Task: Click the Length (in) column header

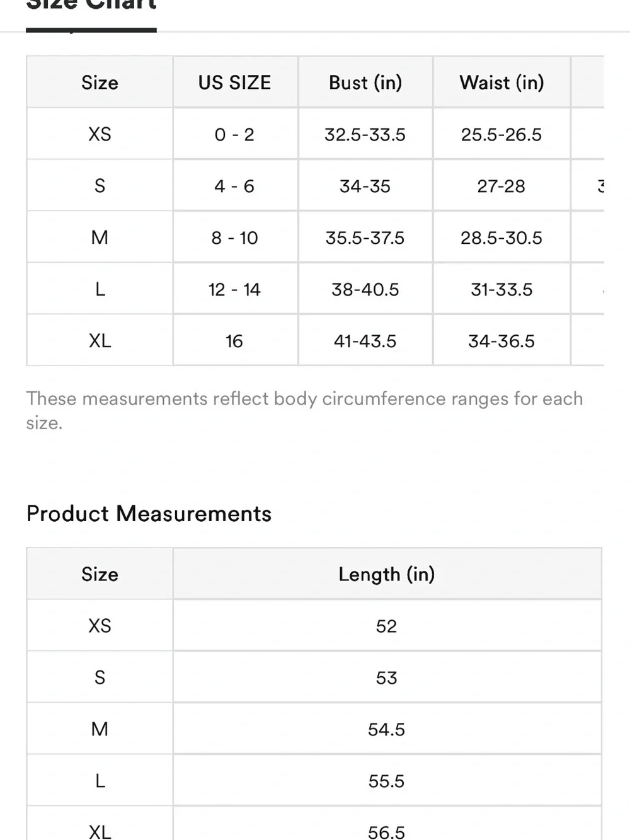Action: [x=387, y=573]
